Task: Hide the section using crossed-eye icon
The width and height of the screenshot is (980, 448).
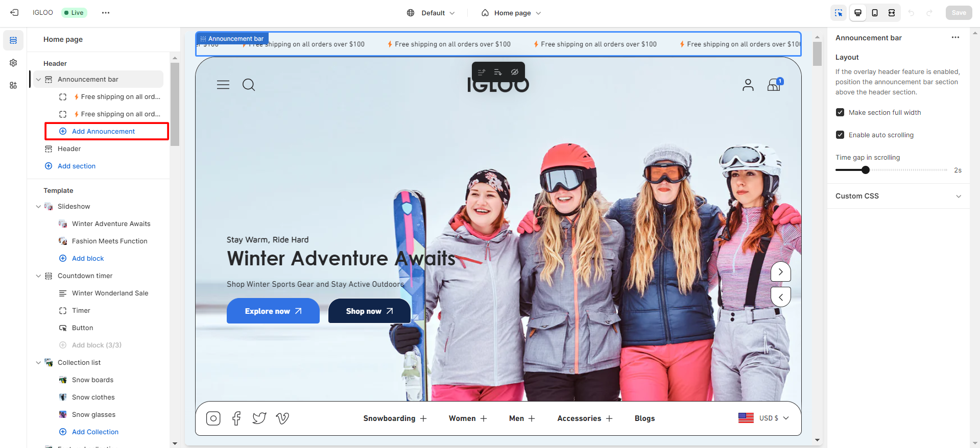Action: [515, 72]
